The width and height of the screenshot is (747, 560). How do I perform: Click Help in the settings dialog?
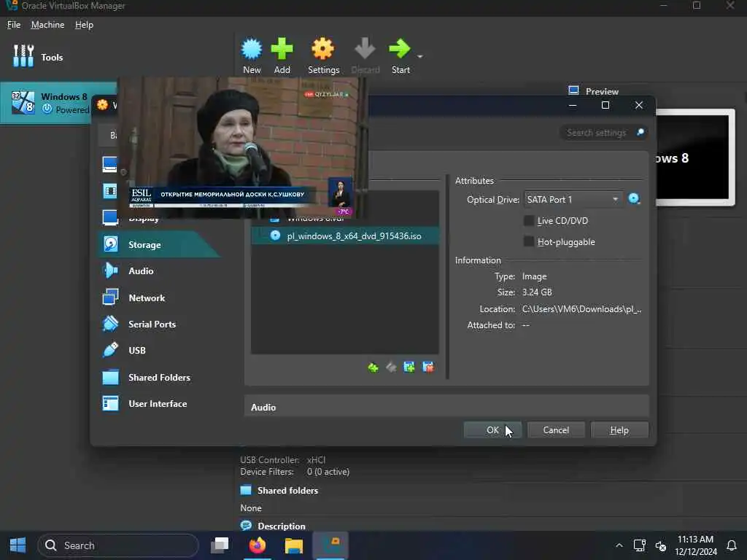(x=619, y=430)
